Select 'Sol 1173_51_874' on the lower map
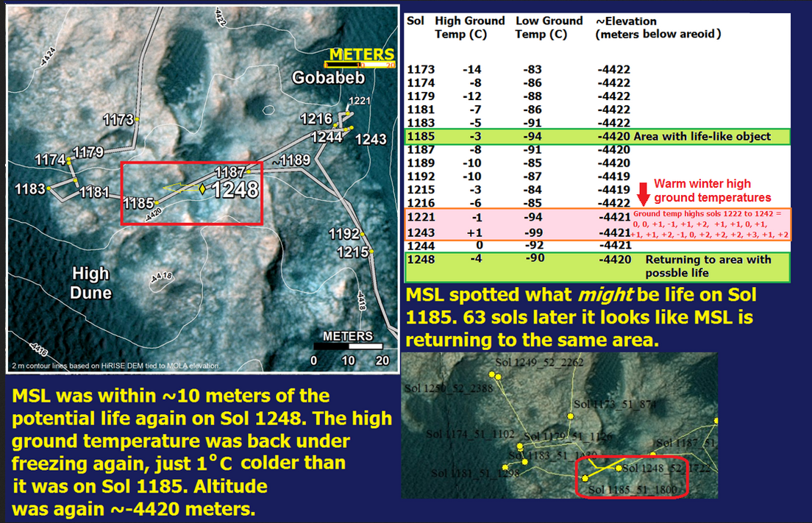This screenshot has height=523, width=812. click(615, 405)
